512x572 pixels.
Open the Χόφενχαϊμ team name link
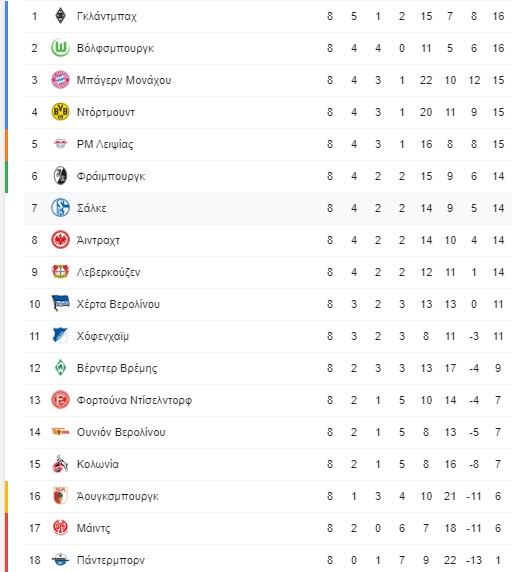coord(103,336)
